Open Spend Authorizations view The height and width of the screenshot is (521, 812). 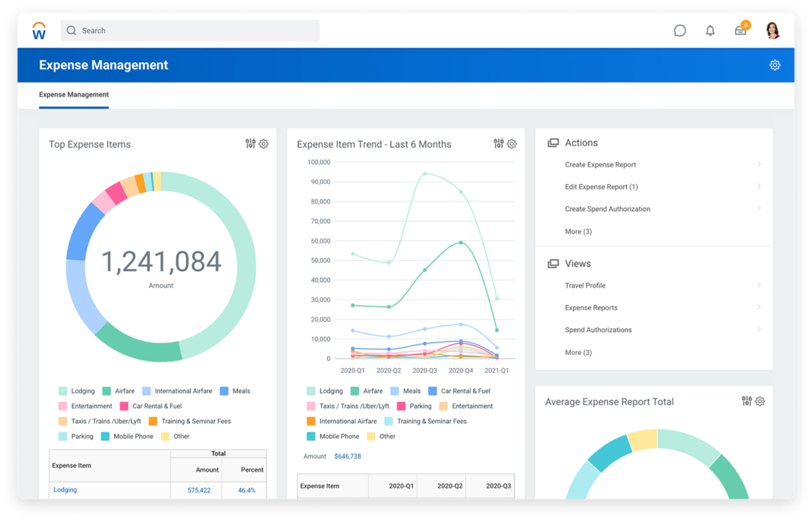pos(598,330)
